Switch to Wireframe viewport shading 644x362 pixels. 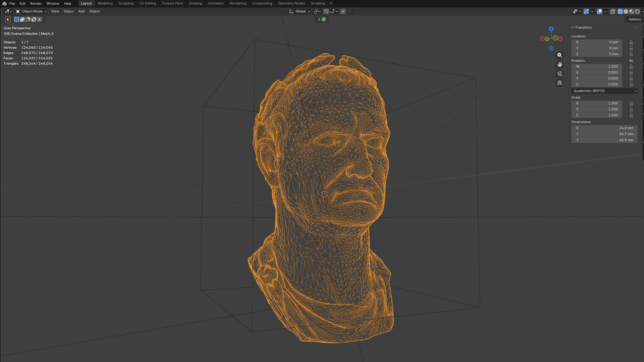[x=620, y=11]
